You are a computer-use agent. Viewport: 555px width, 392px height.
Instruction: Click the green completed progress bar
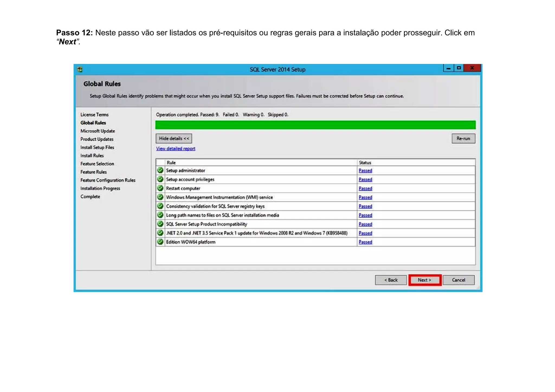(x=315, y=125)
